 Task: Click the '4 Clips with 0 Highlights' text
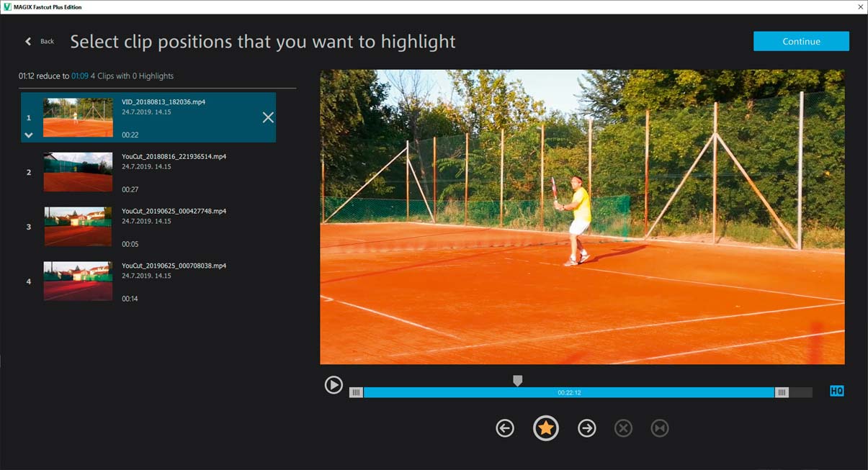click(133, 76)
